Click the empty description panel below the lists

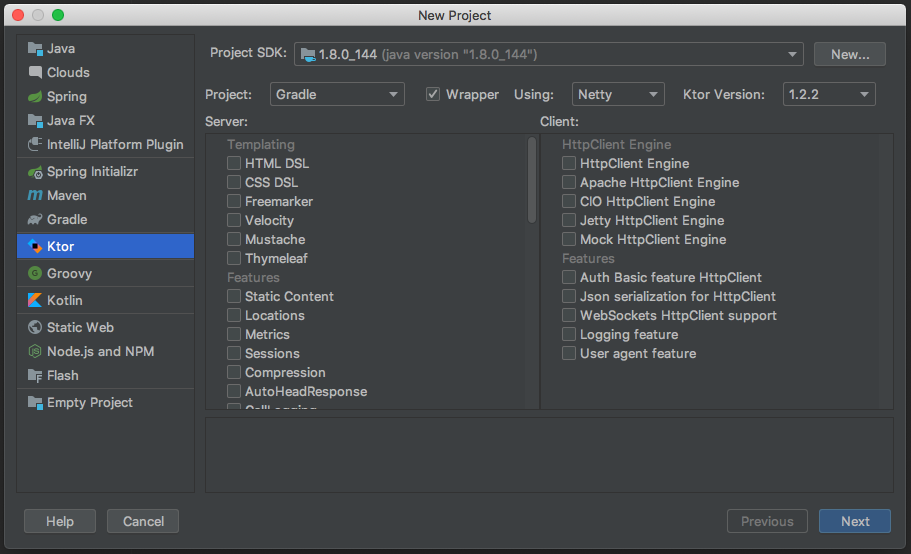coord(549,455)
